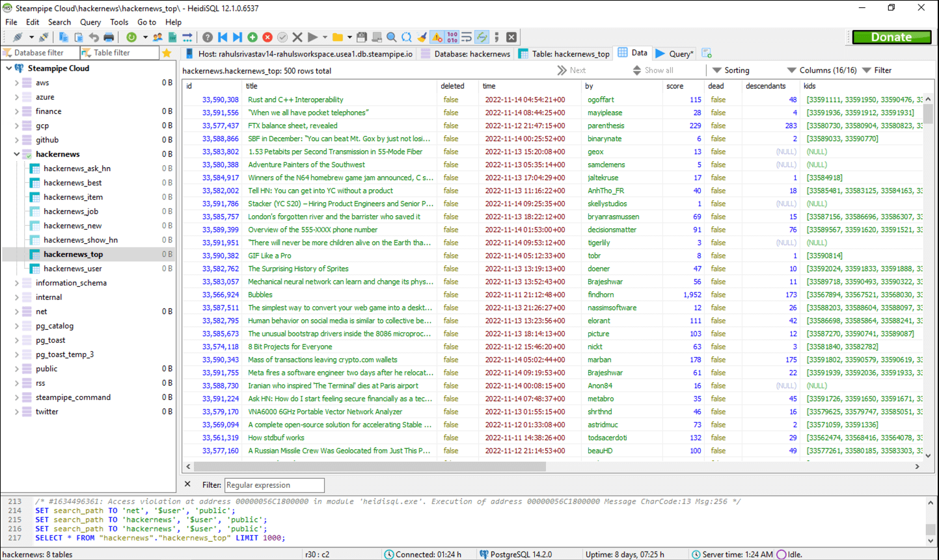Switch to the Host tab

(299, 53)
